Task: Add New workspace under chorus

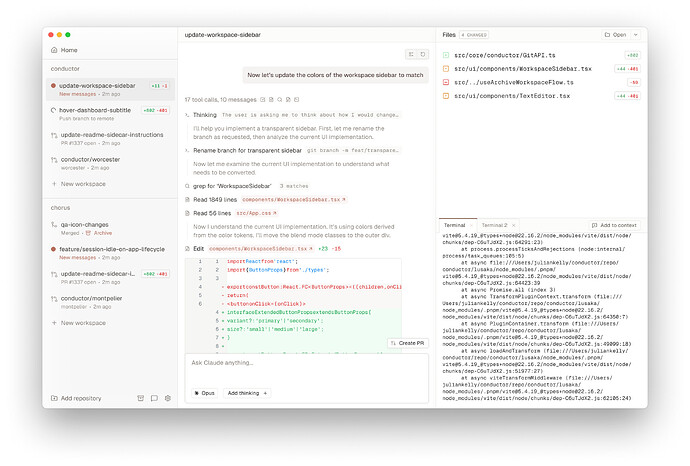Action: click(x=79, y=323)
